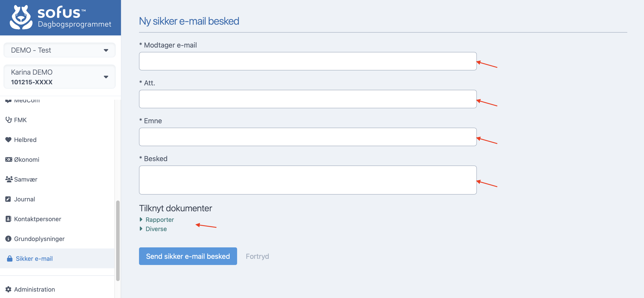Image resolution: width=644 pixels, height=298 pixels.
Task: Click the Helbred heart icon
Action: click(x=9, y=140)
